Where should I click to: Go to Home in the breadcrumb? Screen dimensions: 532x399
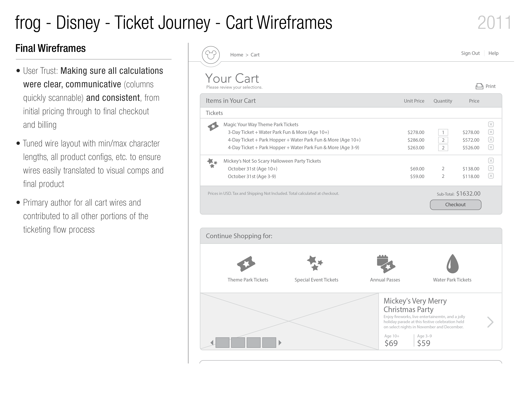tap(237, 55)
